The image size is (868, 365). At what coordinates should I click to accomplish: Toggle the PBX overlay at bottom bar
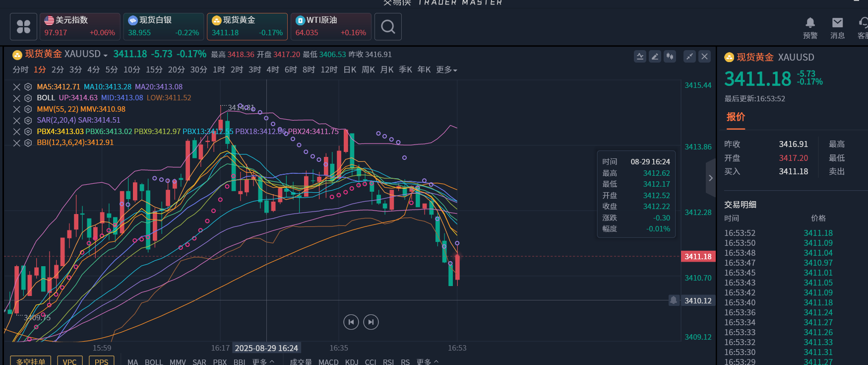220,362
